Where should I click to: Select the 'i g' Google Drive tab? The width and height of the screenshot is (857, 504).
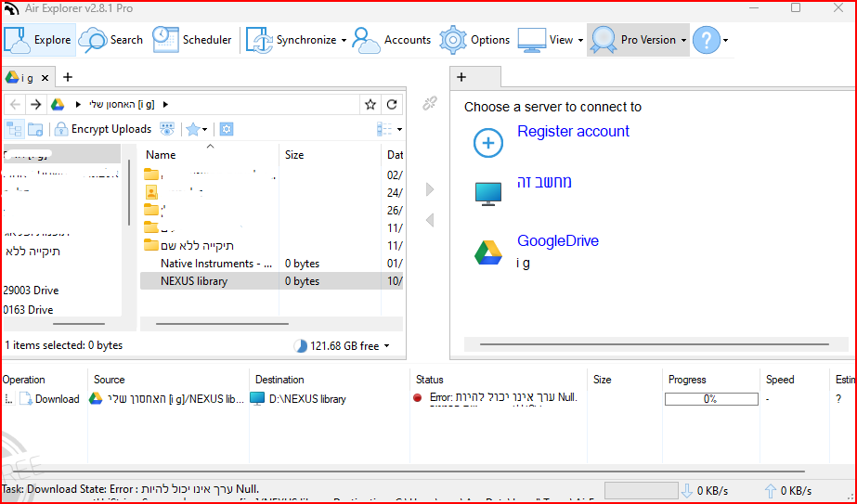(x=20, y=78)
